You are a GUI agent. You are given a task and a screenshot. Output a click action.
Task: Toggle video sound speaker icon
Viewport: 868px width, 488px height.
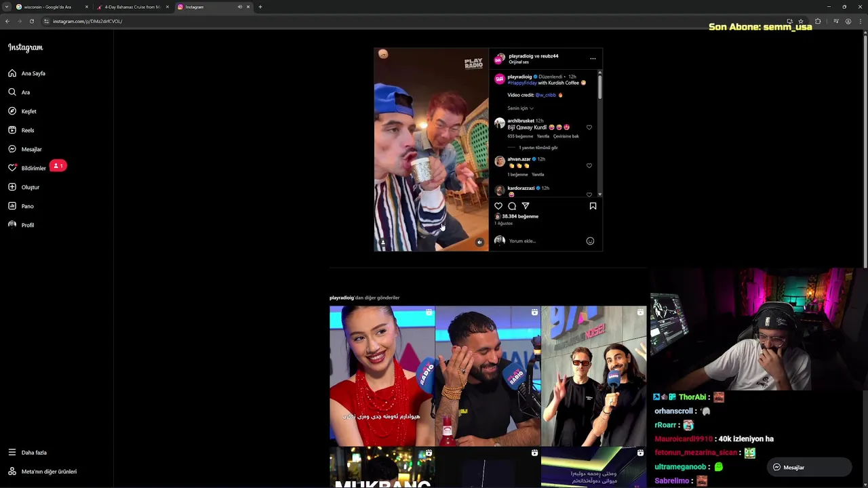(x=479, y=242)
